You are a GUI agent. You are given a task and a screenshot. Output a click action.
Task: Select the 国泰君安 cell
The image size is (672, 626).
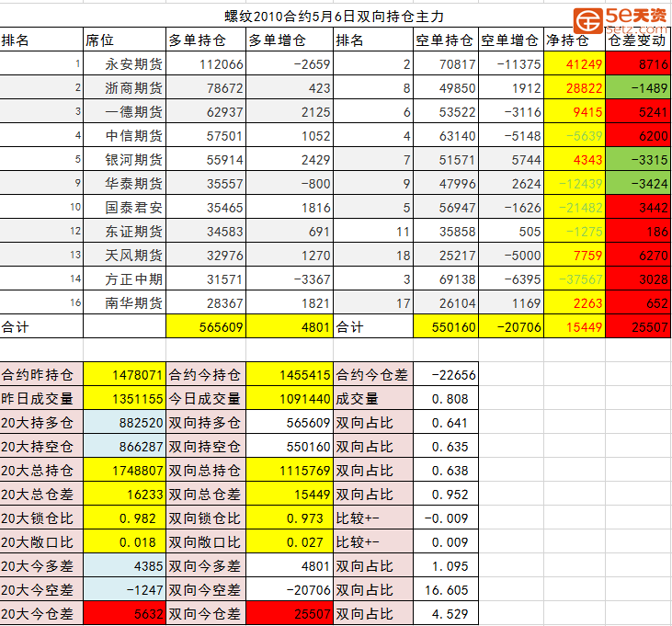[124, 208]
